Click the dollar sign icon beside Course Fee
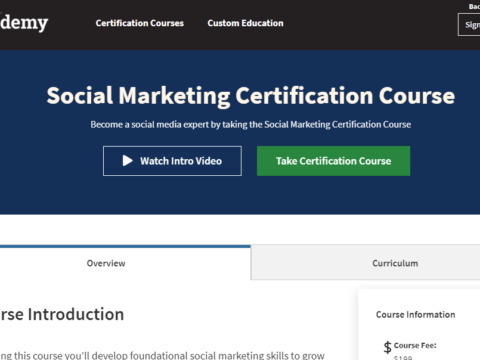 pyautogui.click(x=387, y=347)
